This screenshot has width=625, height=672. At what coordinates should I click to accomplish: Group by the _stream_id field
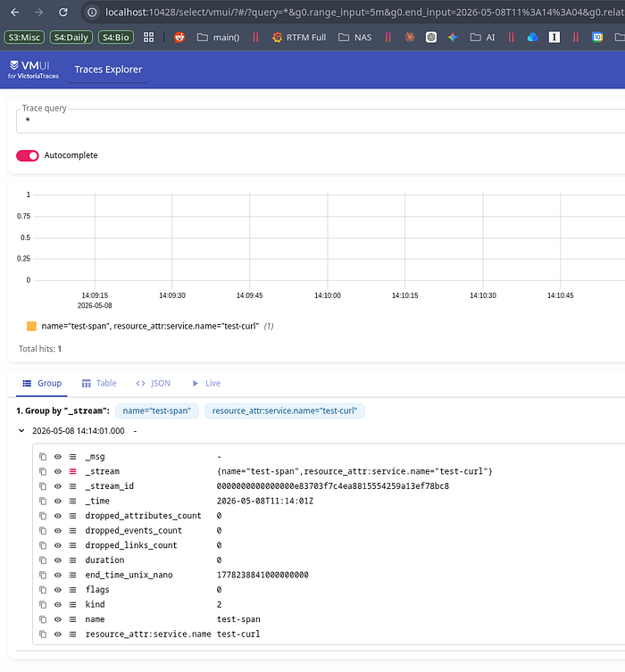[x=73, y=486]
